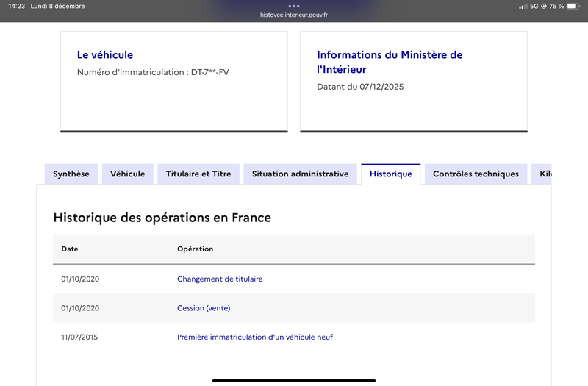Viewport: 588px width, 386px height.
Task: Open the Synthèse tab
Action: [x=71, y=174]
